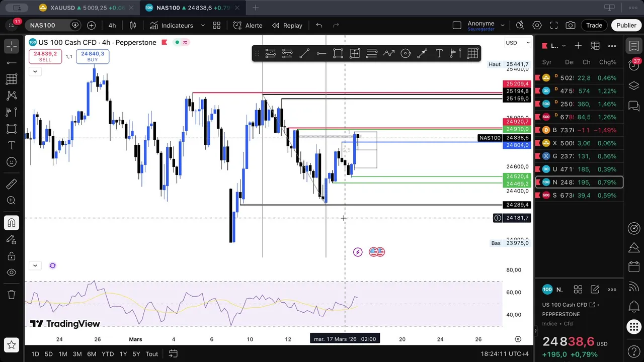Add a symbol to the watchlist
Viewport: 644px width, 362px height.
click(578, 46)
